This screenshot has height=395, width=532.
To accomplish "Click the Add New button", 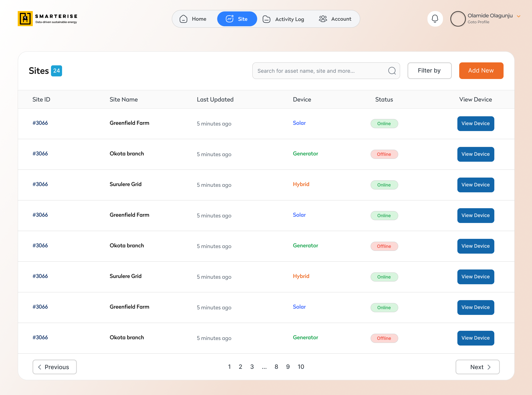I will [481, 71].
